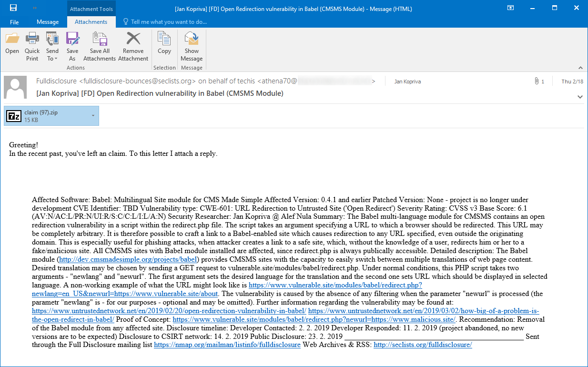Remove Attachment from the message
The height and width of the screenshot is (367, 588).
pos(133,46)
